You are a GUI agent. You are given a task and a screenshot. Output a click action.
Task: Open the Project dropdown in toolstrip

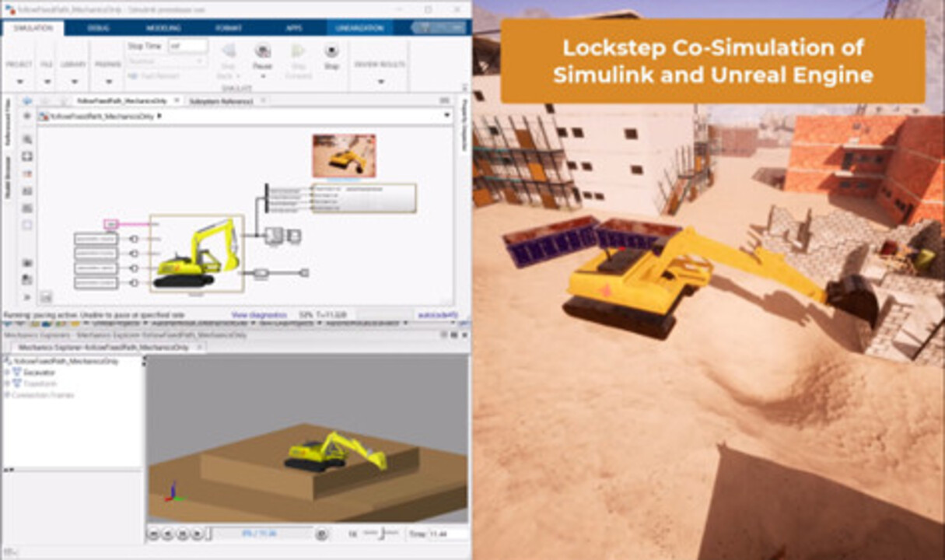(19, 81)
